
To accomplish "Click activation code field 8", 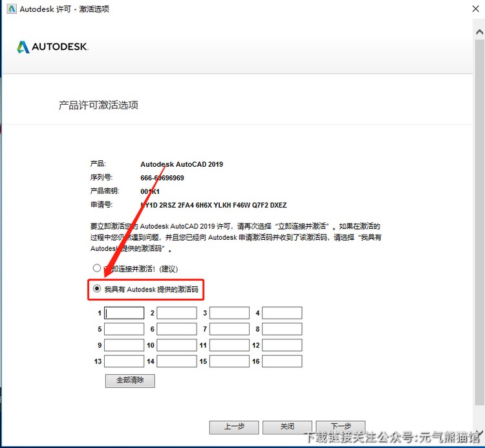I will click(282, 329).
